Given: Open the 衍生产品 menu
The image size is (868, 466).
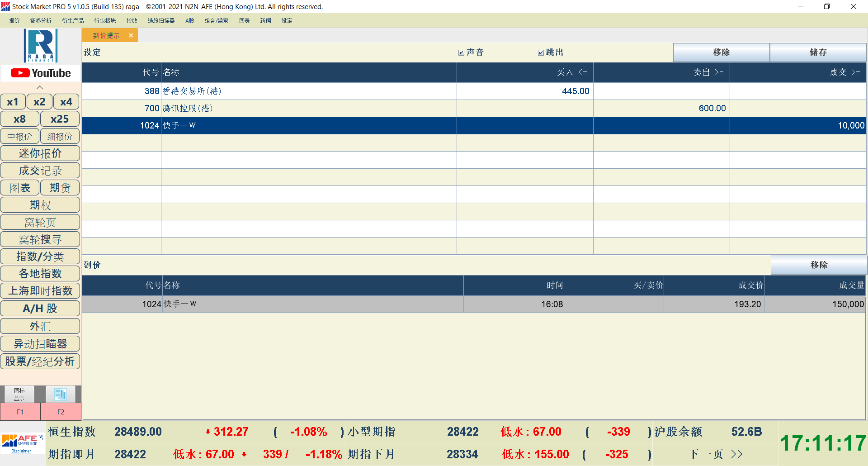Looking at the screenshot, I should coord(73,21).
